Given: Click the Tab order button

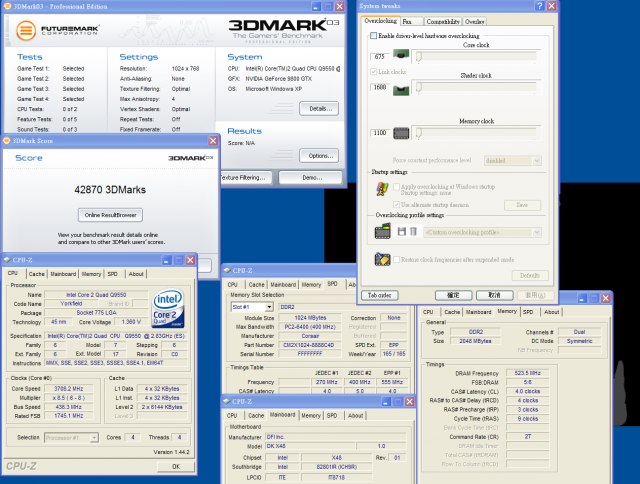Looking at the screenshot, I should tap(380, 295).
